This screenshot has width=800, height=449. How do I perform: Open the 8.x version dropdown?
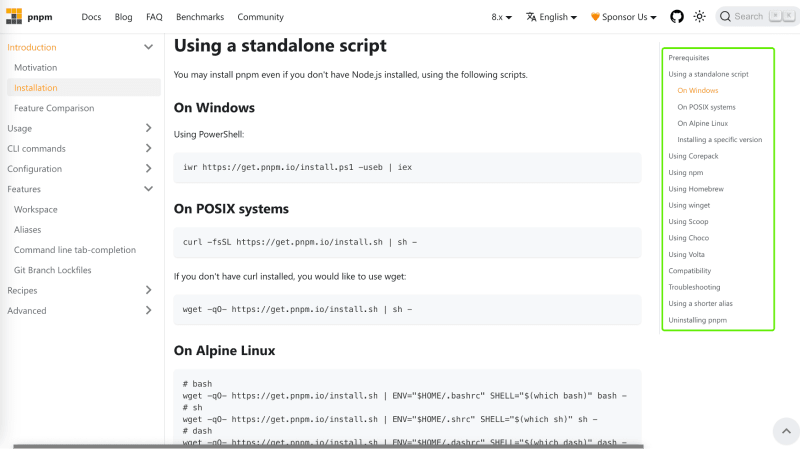(501, 17)
